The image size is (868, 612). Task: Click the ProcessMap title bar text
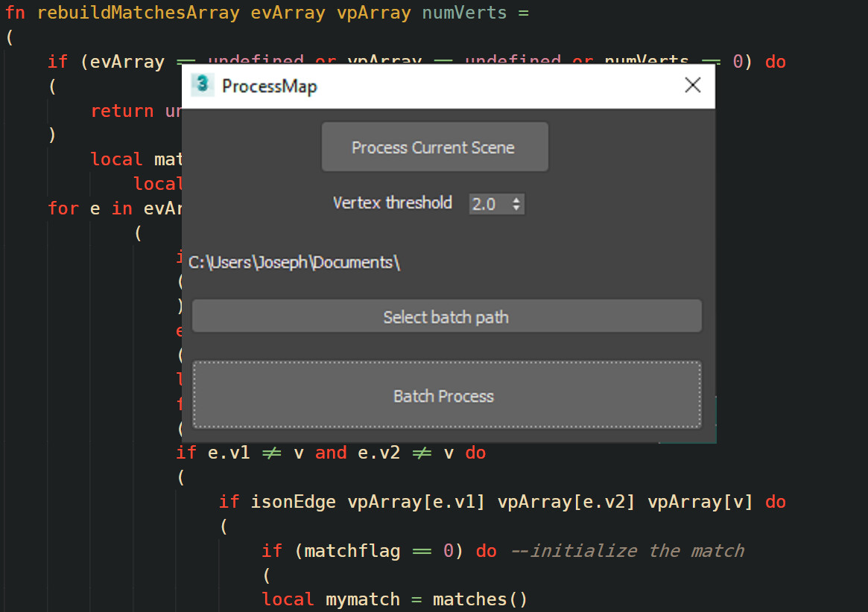tap(268, 86)
